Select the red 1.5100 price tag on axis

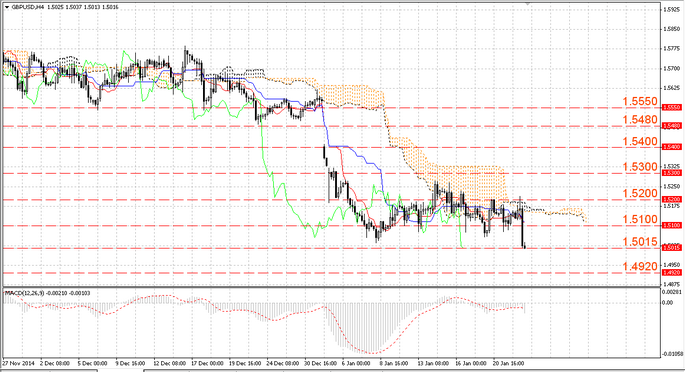point(672,225)
